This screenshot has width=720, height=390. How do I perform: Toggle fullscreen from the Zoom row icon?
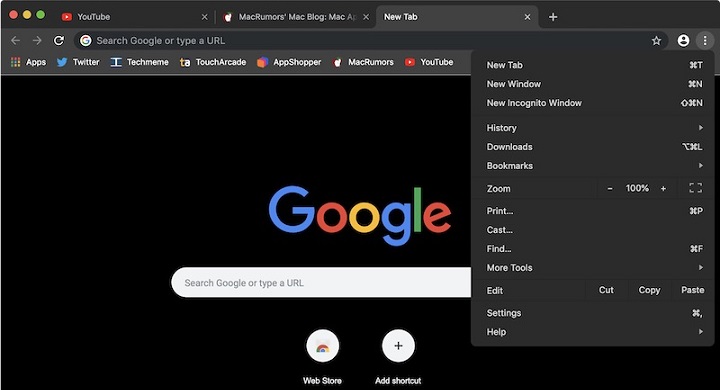(695, 188)
